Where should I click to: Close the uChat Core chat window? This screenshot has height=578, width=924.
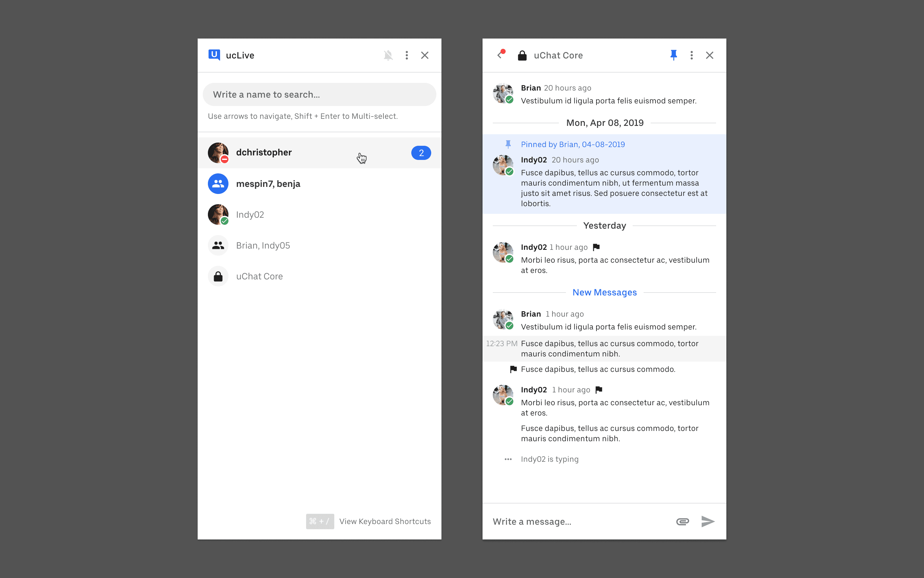(709, 56)
